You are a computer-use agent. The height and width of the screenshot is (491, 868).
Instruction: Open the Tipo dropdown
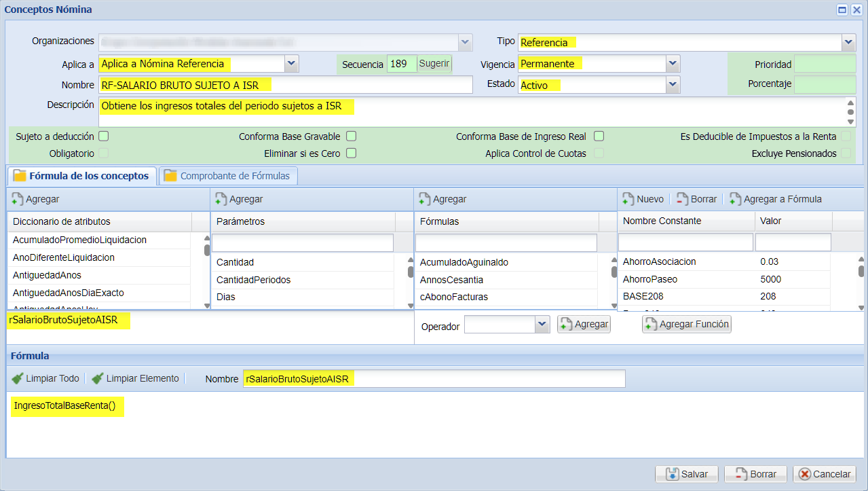[x=848, y=43]
